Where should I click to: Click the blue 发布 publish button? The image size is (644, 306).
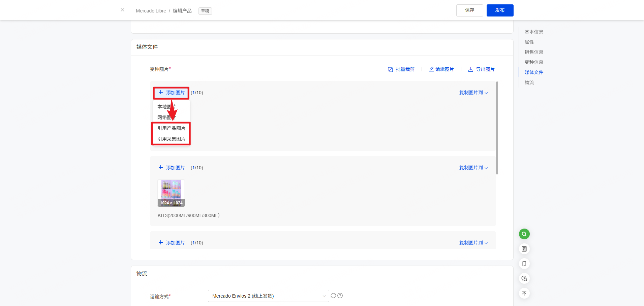[x=500, y=10]
